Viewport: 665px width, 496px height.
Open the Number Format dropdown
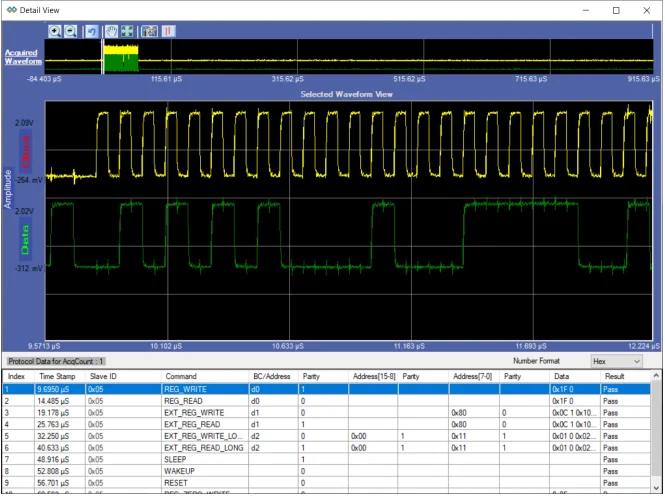click(616, 360)
